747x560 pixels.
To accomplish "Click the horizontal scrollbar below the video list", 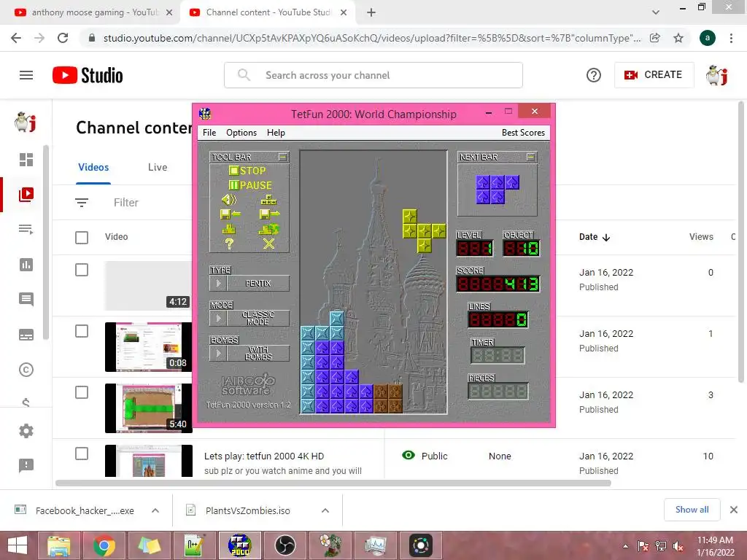I will [333, 483].
